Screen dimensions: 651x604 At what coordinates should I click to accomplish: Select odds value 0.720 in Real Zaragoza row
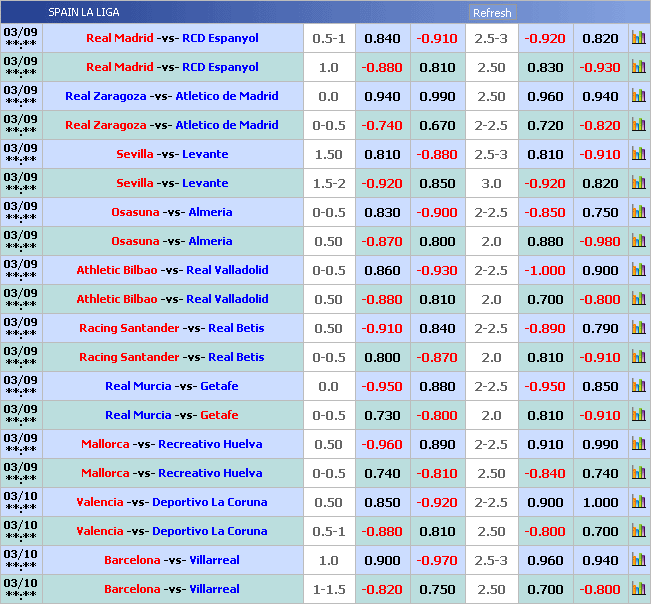click(x=546, y=125)
